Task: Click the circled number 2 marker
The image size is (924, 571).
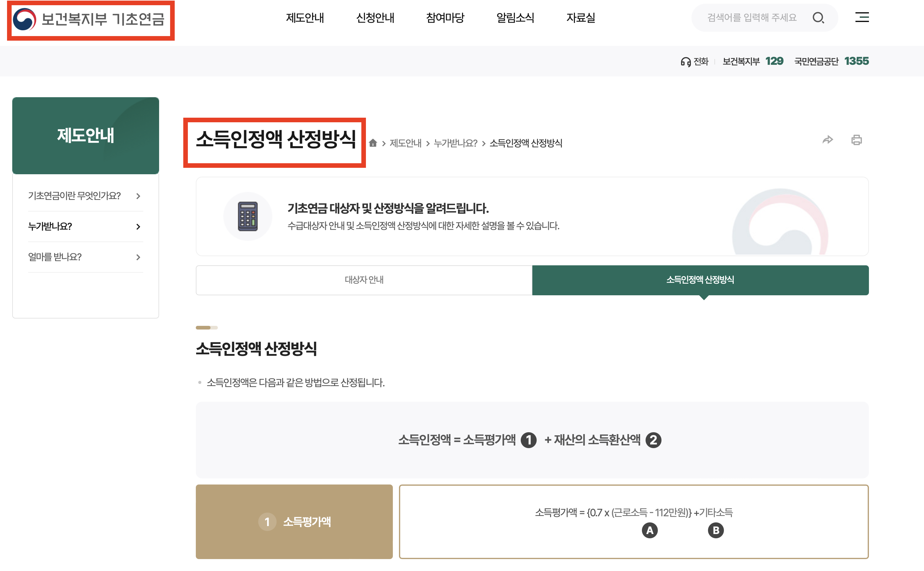Action: (x=653, y=440)
